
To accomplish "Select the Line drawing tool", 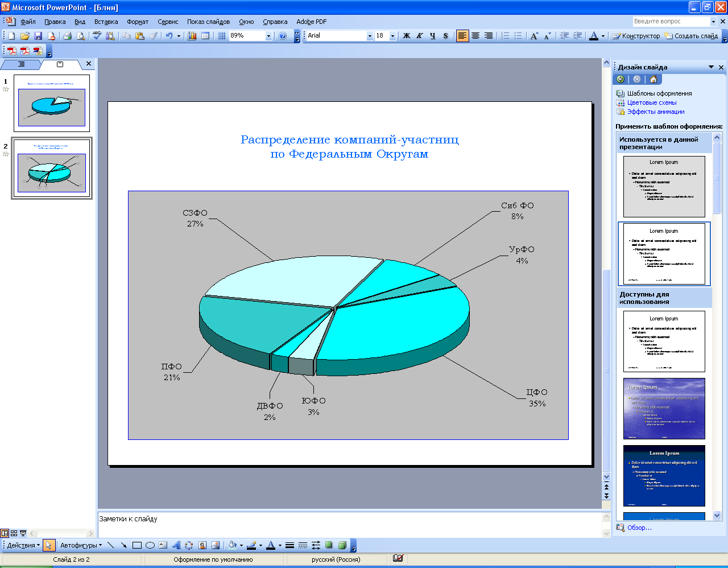I will point(111,545).
